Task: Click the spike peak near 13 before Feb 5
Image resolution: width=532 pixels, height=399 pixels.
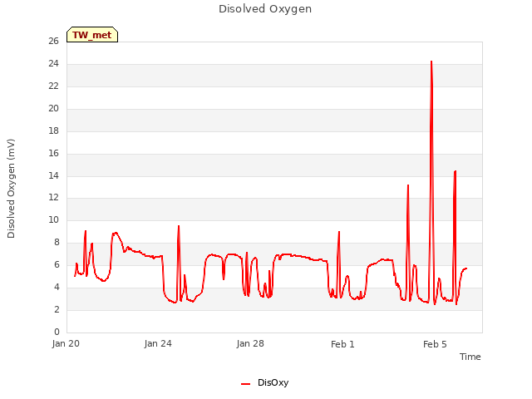Action: [x=408, y=185]
